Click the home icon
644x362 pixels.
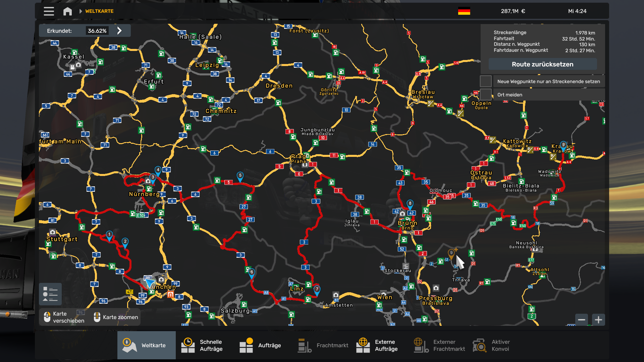(x=67, y=11)
